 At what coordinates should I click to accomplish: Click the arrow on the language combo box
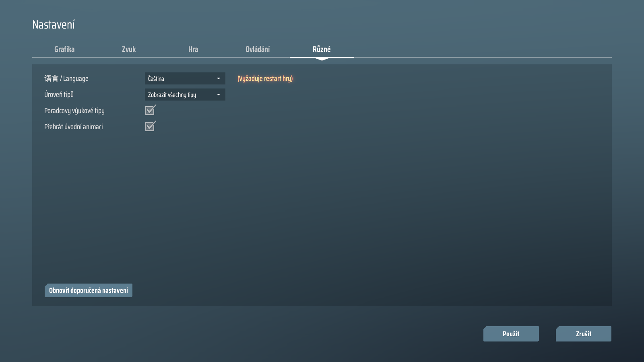click(x=219, y=78)
